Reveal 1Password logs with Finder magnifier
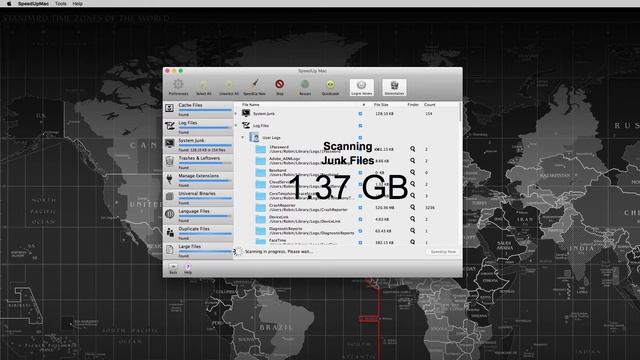The height and width of the screenshot is (360, 640). point(413,149)
